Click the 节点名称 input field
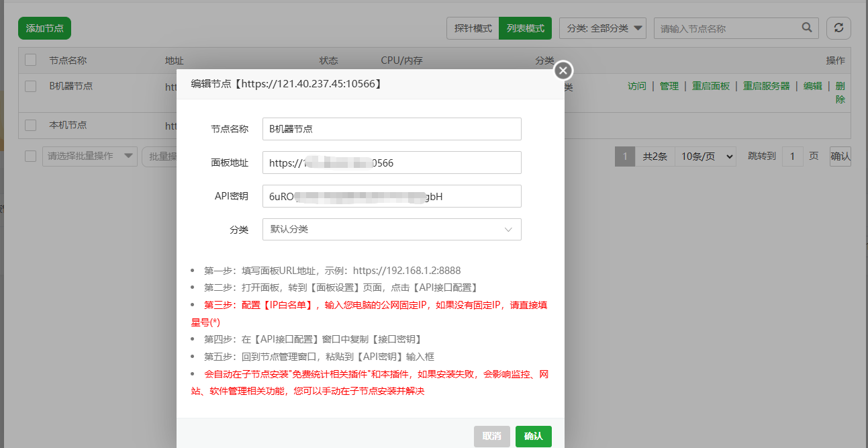 (391, 129)
